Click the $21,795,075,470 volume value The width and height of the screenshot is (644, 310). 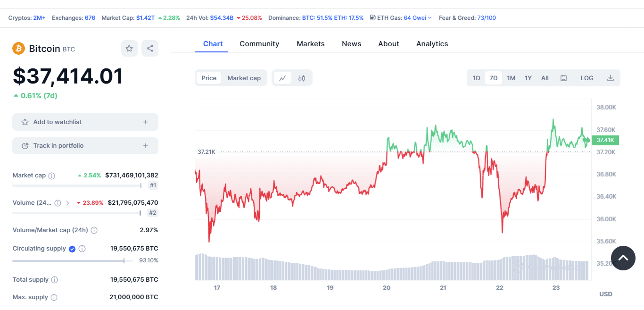133,203
